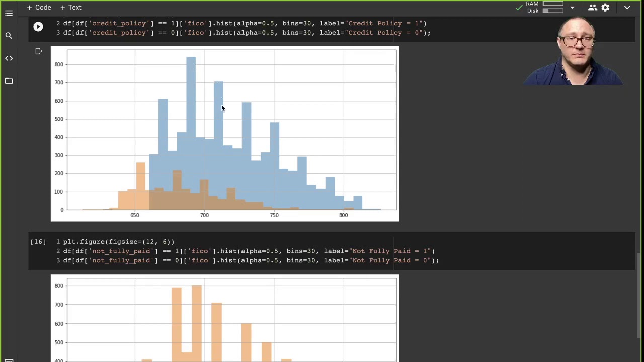Open the share people icon
644x362 pixels.
592,8
